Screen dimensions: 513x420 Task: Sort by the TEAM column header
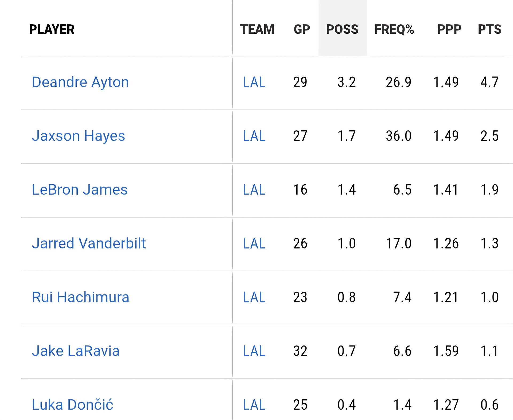(257, 29)
